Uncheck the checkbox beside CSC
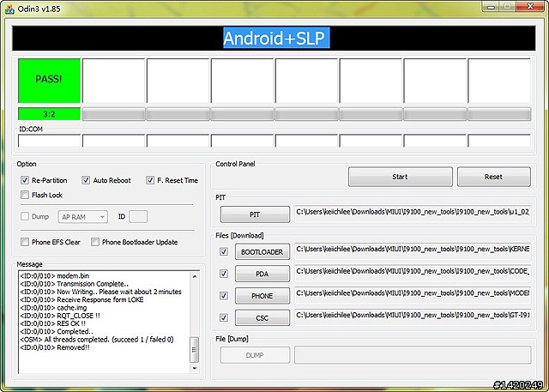 click(x=224, y=317)
